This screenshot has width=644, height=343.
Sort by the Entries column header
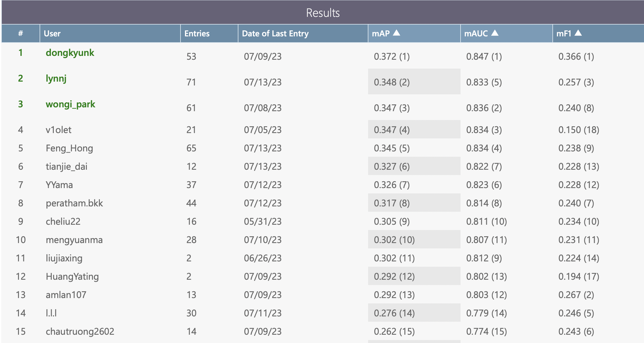(197, 33)
